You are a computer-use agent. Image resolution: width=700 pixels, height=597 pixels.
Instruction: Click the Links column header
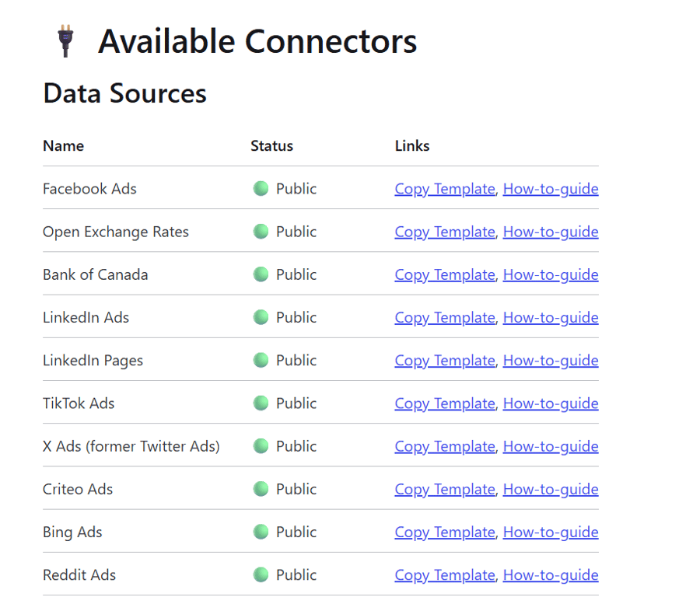tap(412, 146)
